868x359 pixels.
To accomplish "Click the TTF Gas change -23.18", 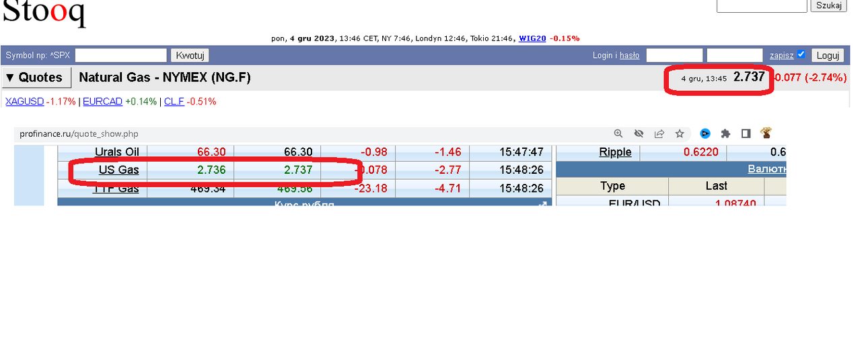I will [x=371, y=188].
